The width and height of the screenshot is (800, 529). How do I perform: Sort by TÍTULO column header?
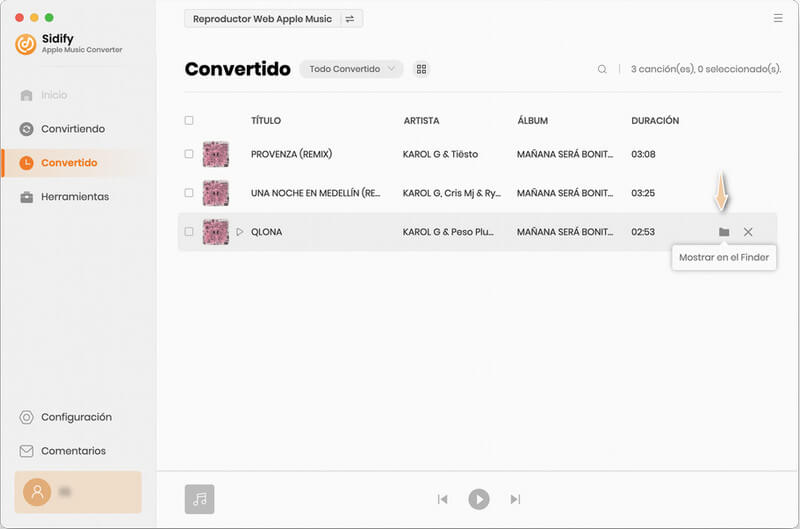coord(266,121)
